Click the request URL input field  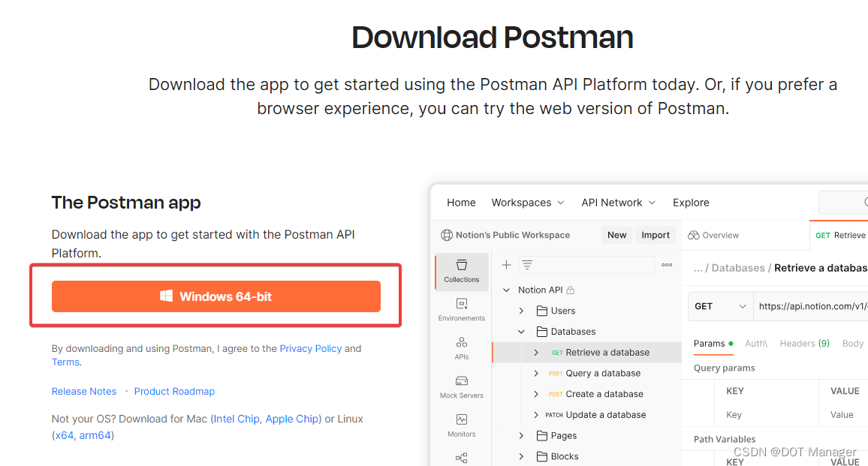810,306
